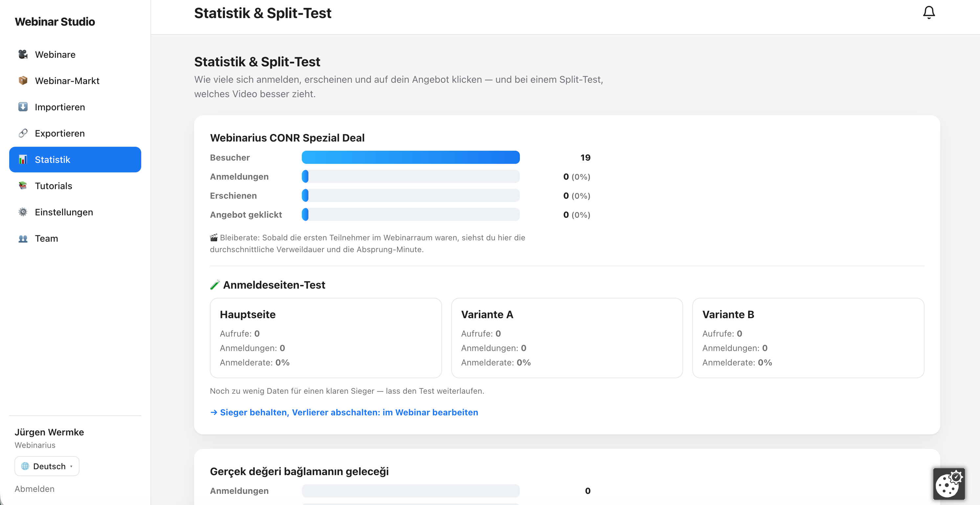
Task: Click Abmelden to log out
Action: [34, 489]
